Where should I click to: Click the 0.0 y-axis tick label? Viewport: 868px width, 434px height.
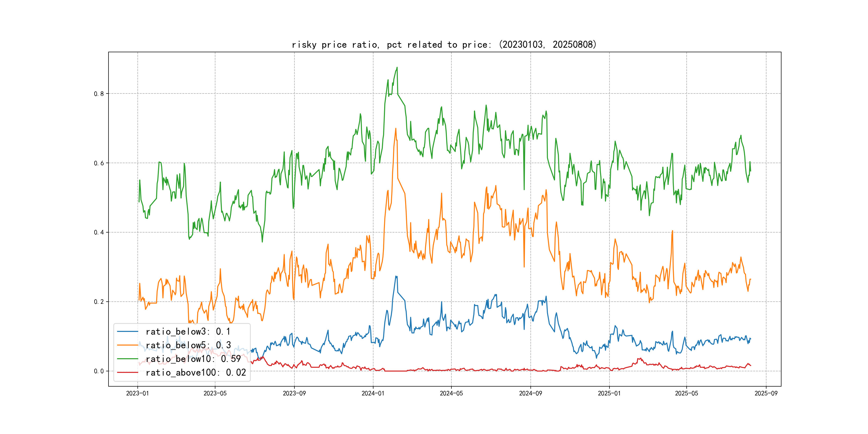click(x=99, y=371)
